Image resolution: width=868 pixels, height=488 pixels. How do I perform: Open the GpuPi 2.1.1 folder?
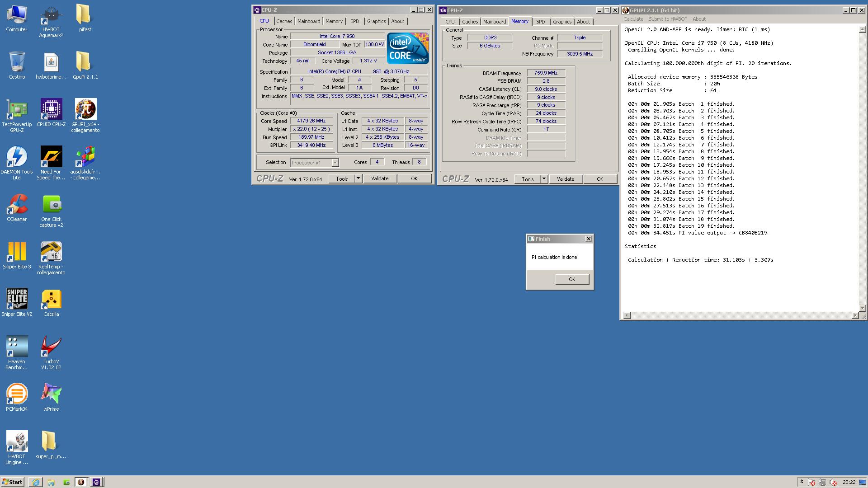pos(85,66)
